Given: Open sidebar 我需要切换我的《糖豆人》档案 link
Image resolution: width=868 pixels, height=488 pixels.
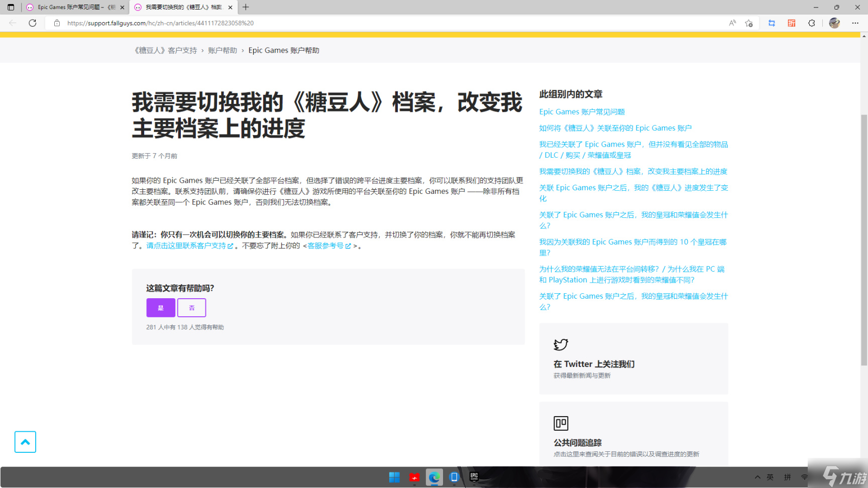Looking at the screenshot, I should 633,171.
